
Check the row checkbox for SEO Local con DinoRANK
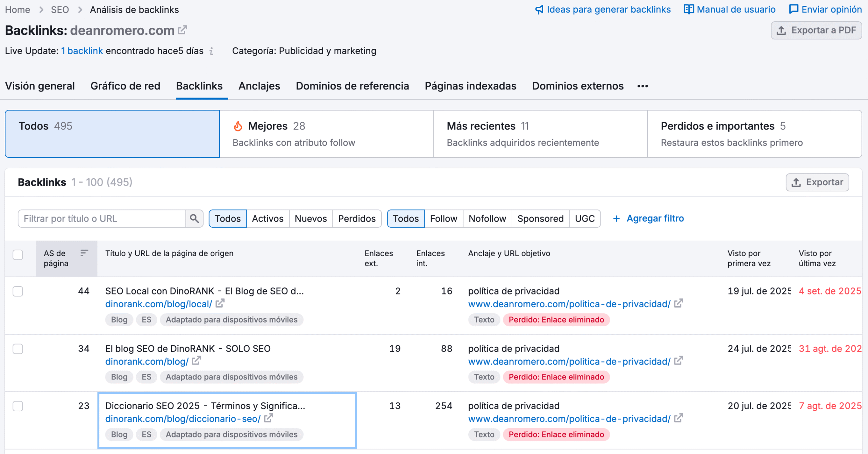click(18, 291)
